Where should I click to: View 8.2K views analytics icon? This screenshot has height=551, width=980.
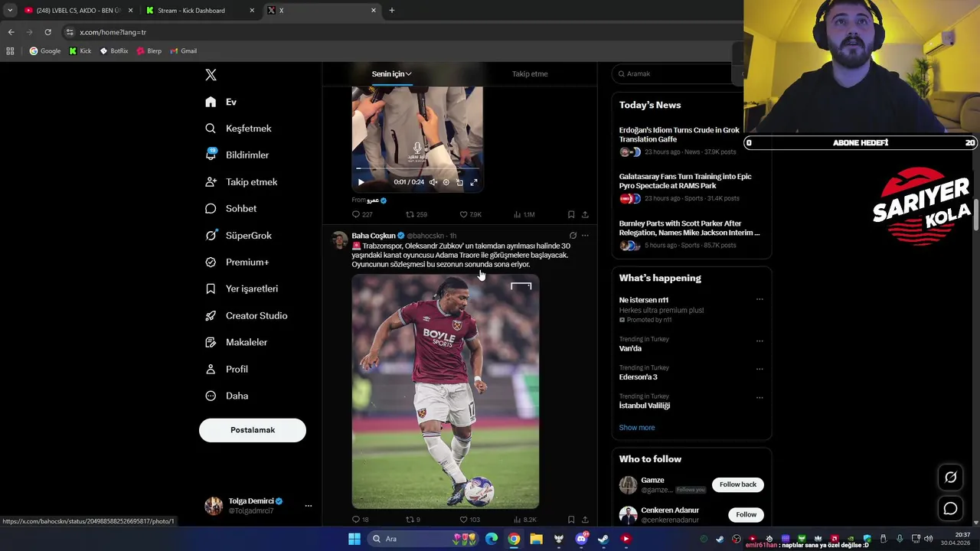[x=517, y=520]
